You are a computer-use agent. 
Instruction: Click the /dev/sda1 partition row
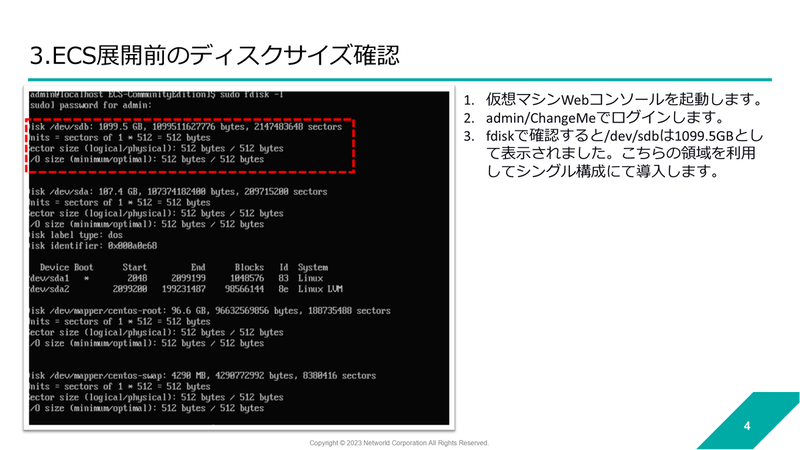176,278
